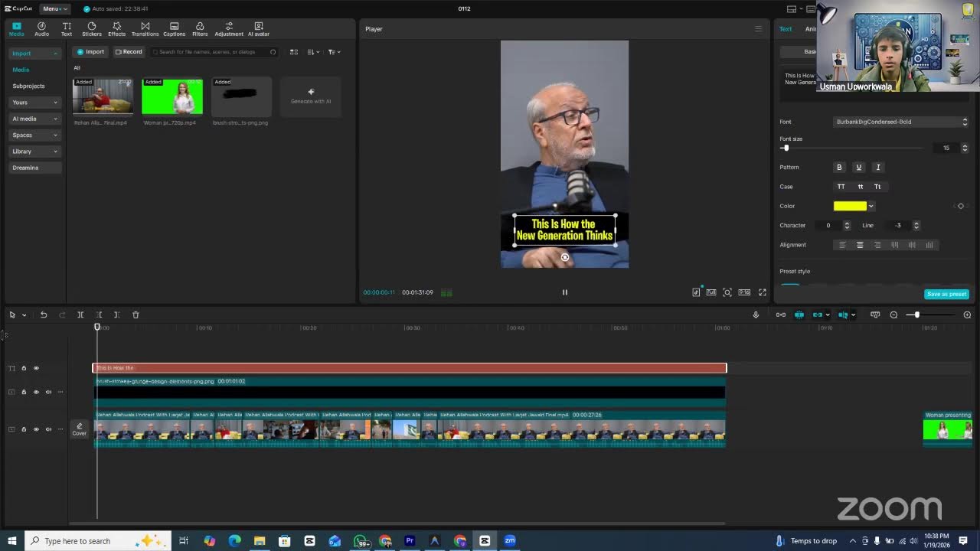Zoom in the timeline with plus icon

967,315
